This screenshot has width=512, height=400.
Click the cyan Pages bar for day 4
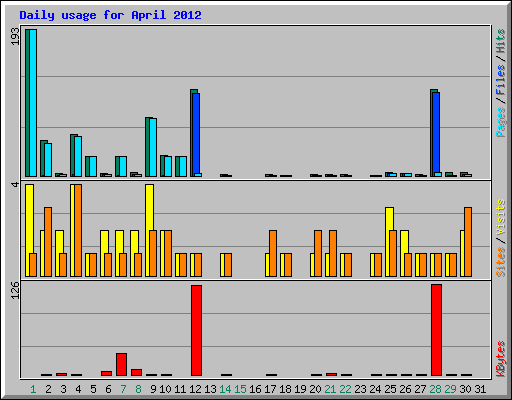[x=78, y=156]
